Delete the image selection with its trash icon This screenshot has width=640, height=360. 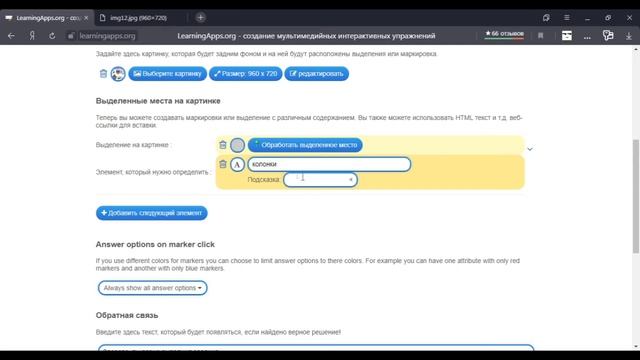click(x=223, y=144)
